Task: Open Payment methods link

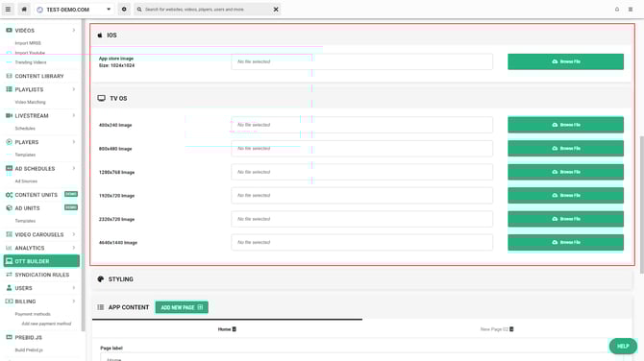Action: (x=33, y=314)
